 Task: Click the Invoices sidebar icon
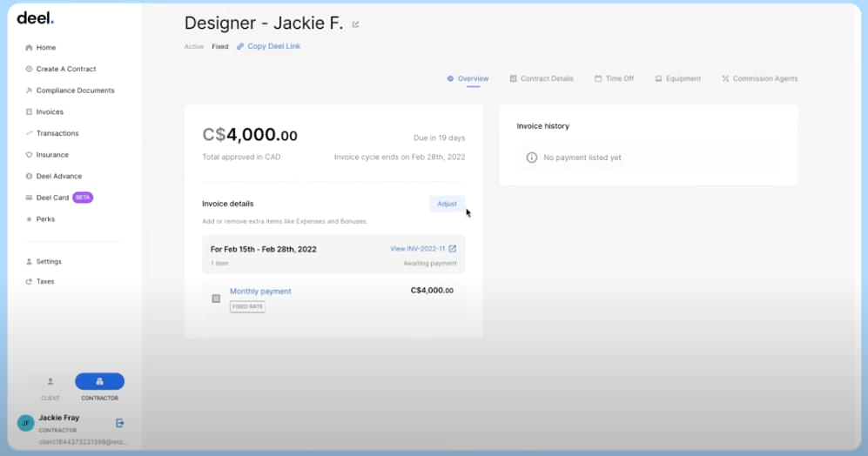[x=29, y=111]
